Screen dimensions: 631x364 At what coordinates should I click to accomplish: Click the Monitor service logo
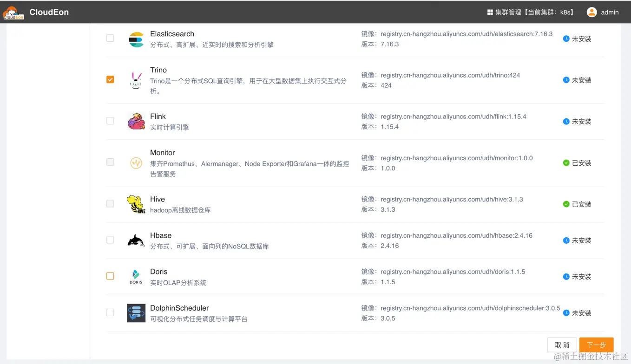coord(136,163)
